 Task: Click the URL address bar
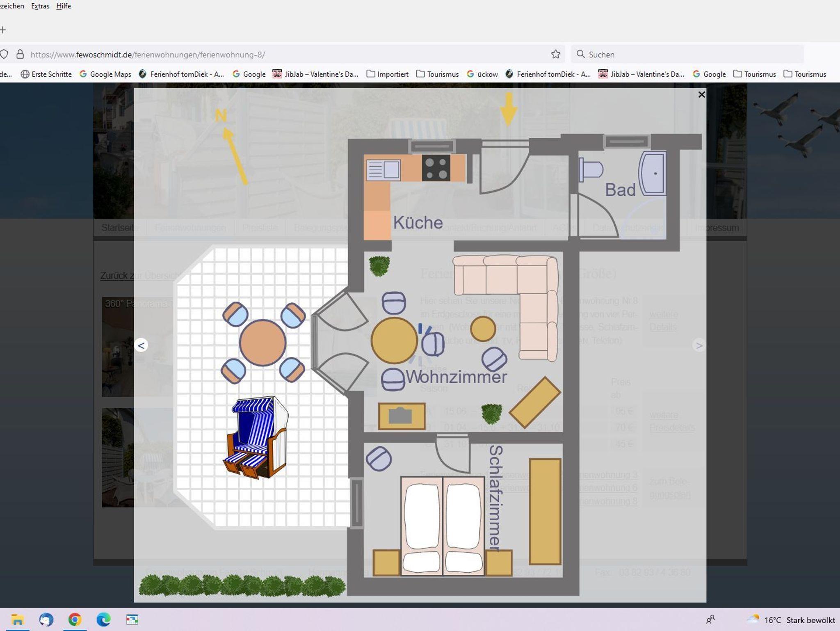pyautogui.click(x=287, y=54)
